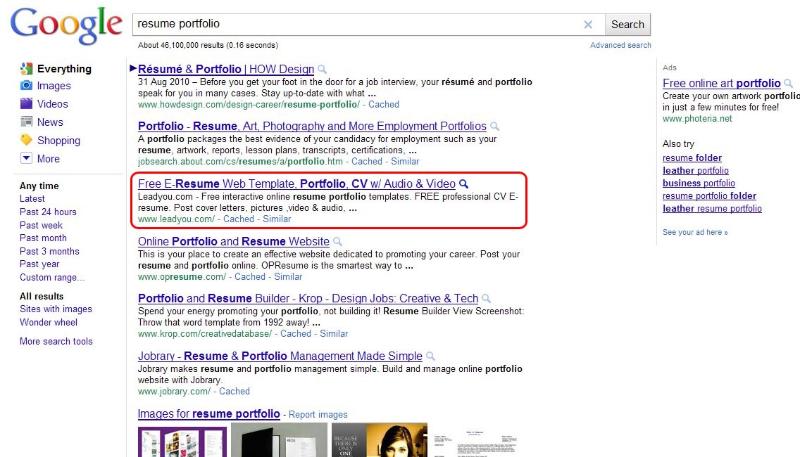Filter results to Past year

click(x=39, y=264)
